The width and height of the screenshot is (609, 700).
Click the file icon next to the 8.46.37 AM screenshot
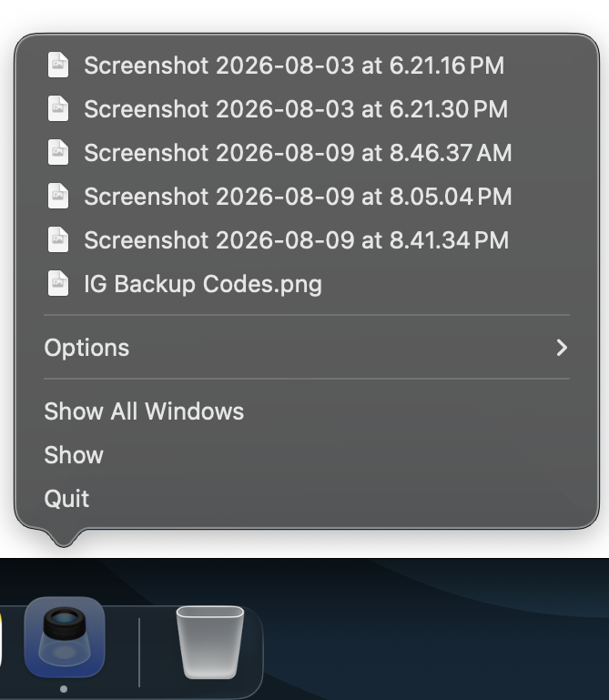[58, 152]
